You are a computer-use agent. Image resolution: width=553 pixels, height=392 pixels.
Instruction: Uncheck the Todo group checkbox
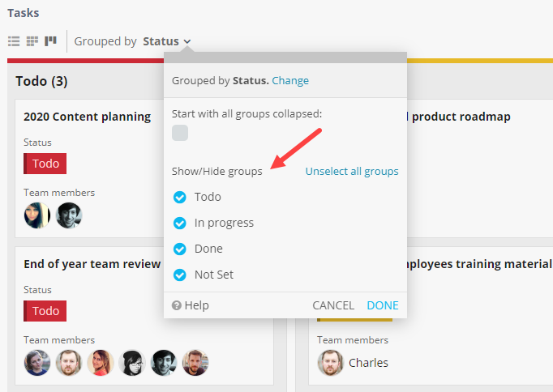pyautogui.click(x=180, y=197)
